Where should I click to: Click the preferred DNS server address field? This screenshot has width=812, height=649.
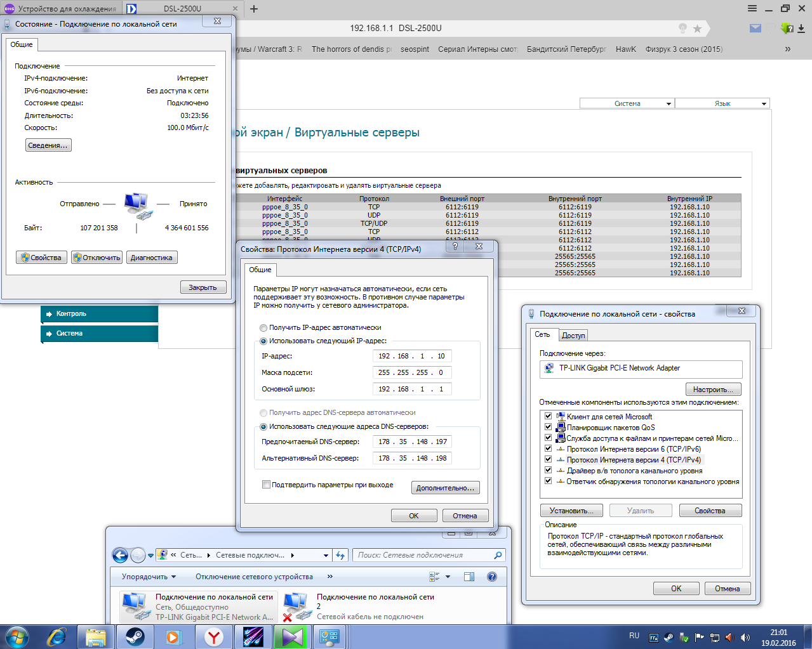pos(412,442)
